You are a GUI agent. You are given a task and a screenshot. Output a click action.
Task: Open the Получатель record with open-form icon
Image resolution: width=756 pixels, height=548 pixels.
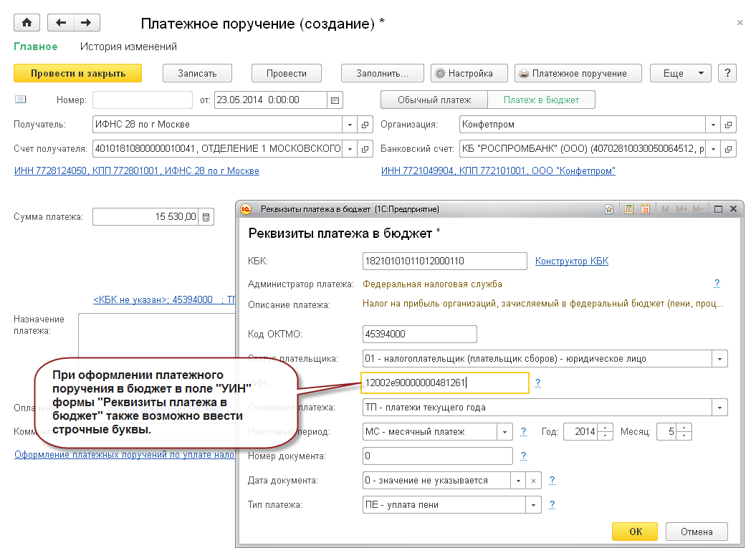click(x=365, y=125)
